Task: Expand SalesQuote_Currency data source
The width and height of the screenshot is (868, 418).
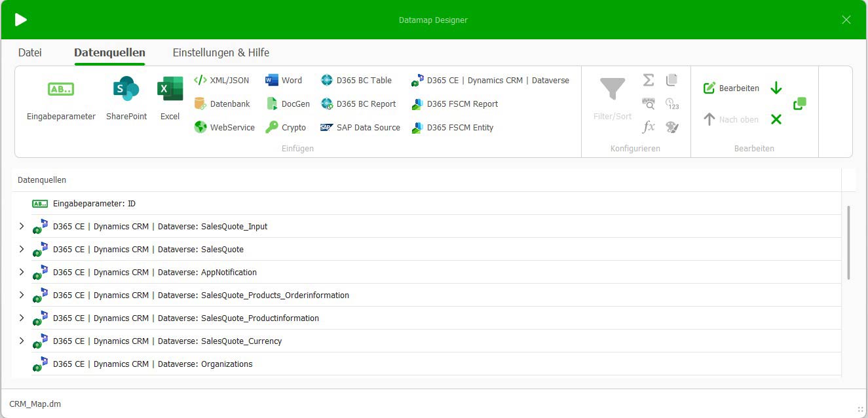Action: click(x=22, y=341)
